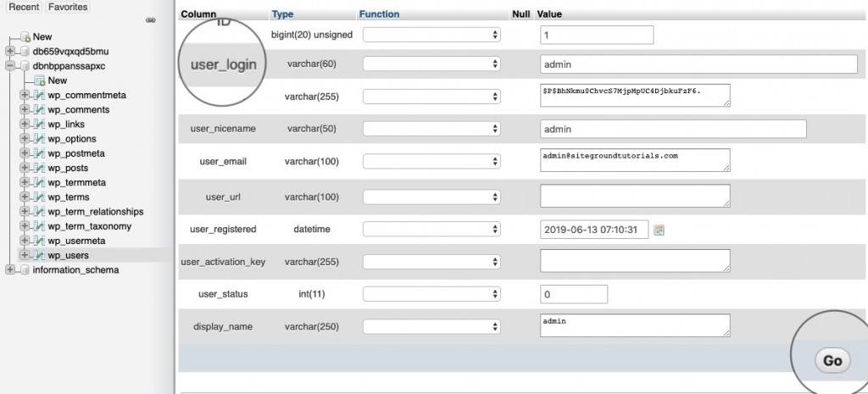Click the user_nicename value field

(x=673, y=129)
